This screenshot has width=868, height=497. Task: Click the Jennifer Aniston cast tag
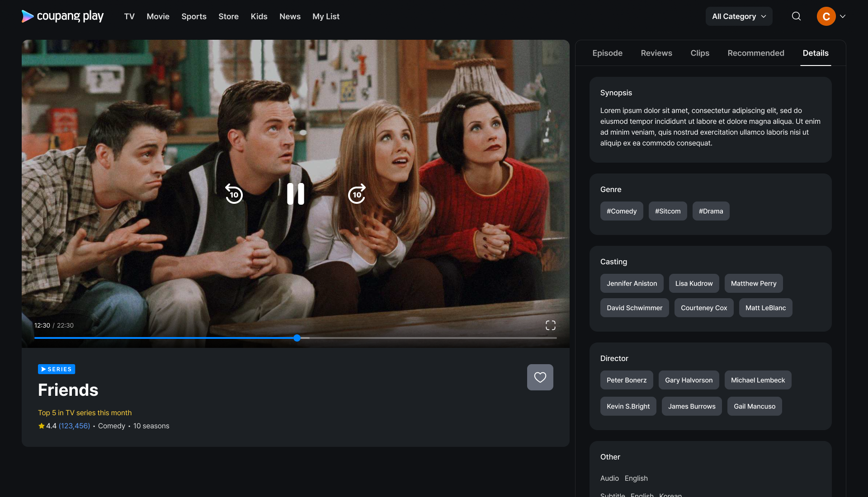tap(632, 283)
